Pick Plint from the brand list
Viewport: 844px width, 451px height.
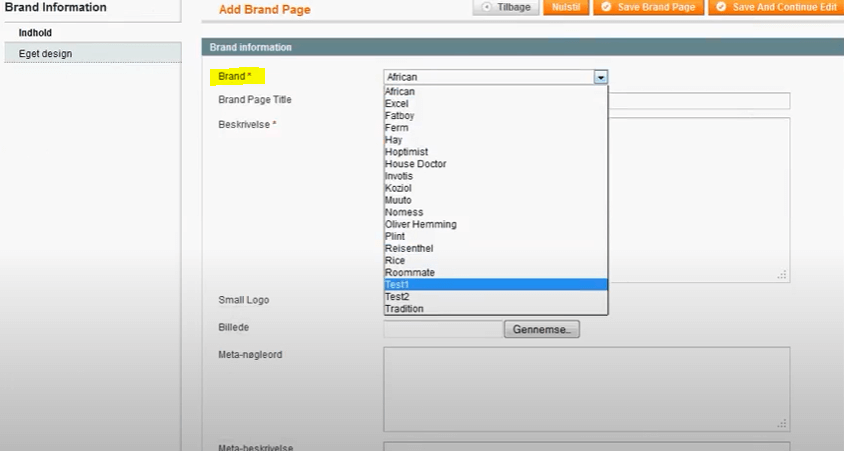[496, 236]
